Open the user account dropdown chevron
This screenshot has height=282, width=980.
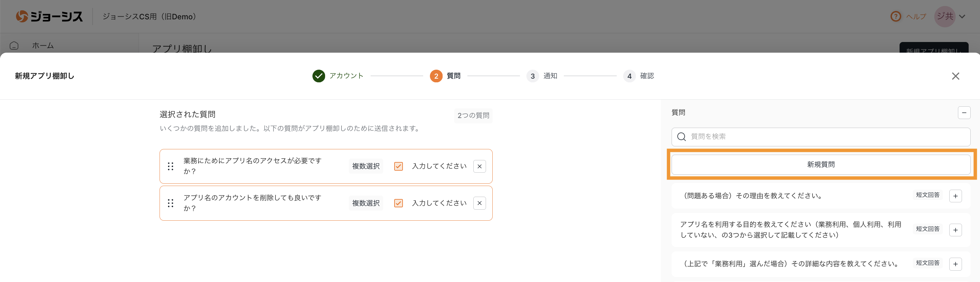tap(962, 17)
